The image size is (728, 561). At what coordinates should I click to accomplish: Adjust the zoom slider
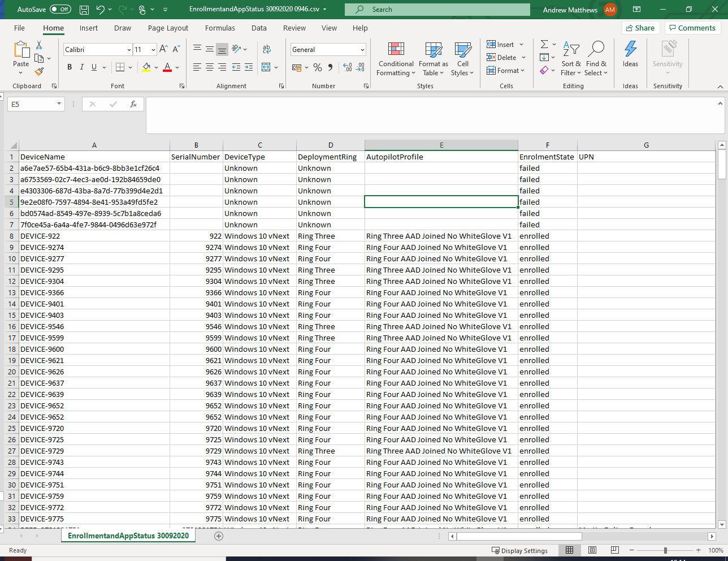pos(665,550)
